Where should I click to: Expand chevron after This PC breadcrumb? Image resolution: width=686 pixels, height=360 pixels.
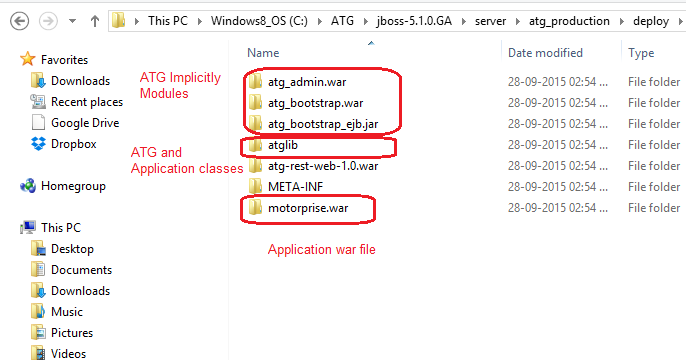tap(200, 21)
